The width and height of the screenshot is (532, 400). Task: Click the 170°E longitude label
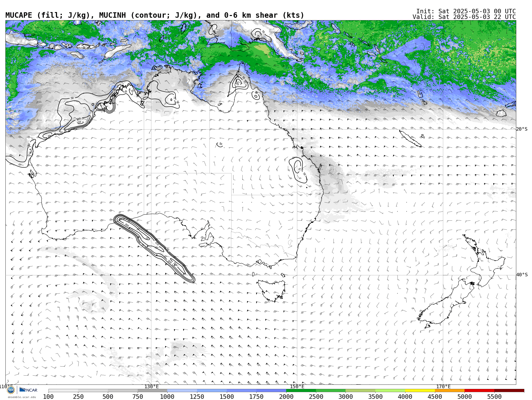click(443, 386)
